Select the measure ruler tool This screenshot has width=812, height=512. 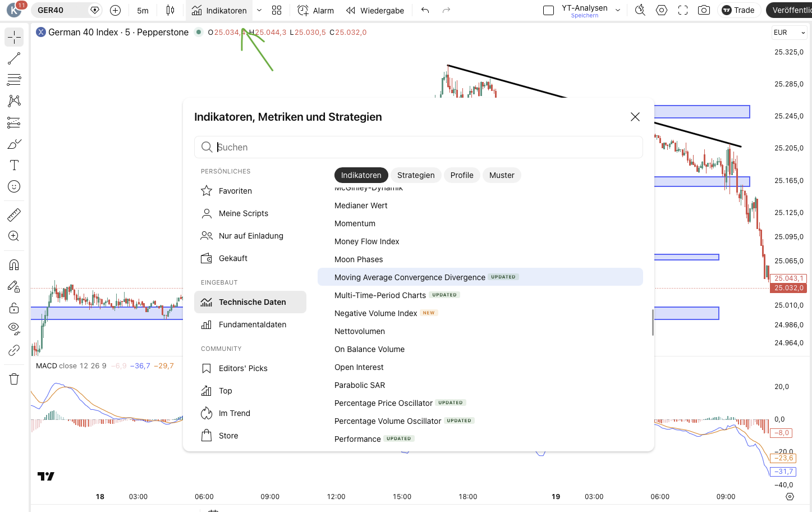pyautogui.click(x=13, y=214)
